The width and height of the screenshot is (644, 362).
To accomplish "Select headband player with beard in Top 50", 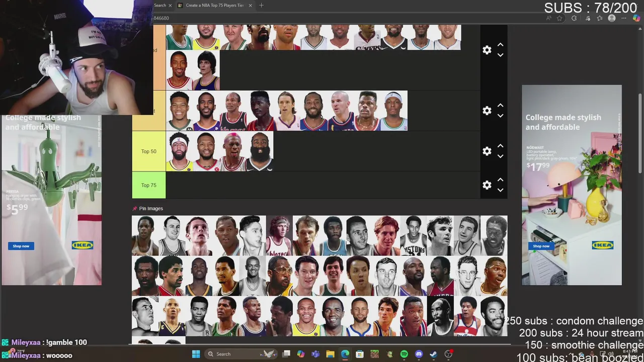I will tap(179, 151).
